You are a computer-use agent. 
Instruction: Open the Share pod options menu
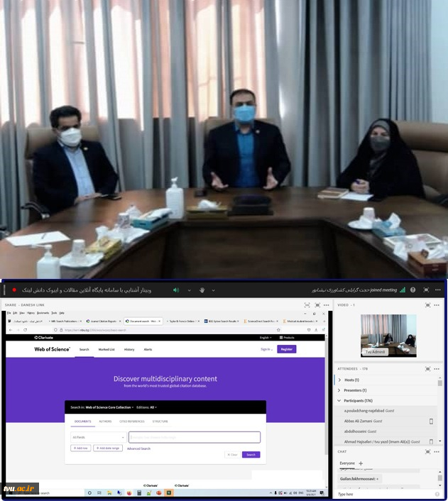(326, 305)
